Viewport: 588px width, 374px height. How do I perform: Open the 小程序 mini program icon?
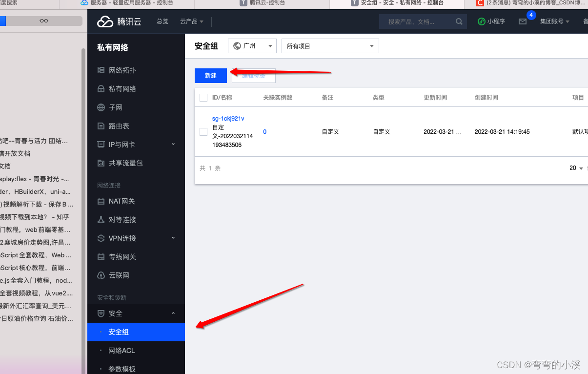[482, 21]
